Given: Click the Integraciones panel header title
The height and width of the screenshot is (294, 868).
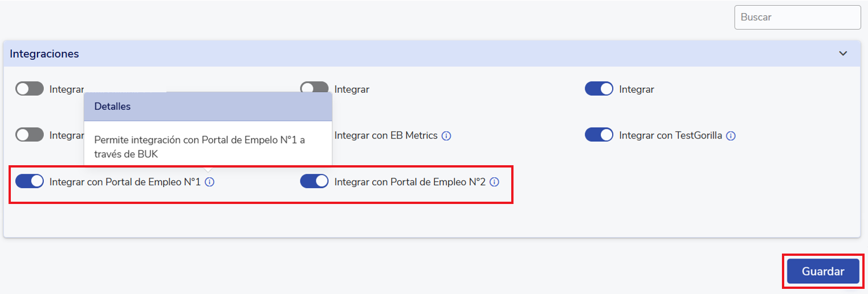Looking at the screenshot, I should coord(44,54).
